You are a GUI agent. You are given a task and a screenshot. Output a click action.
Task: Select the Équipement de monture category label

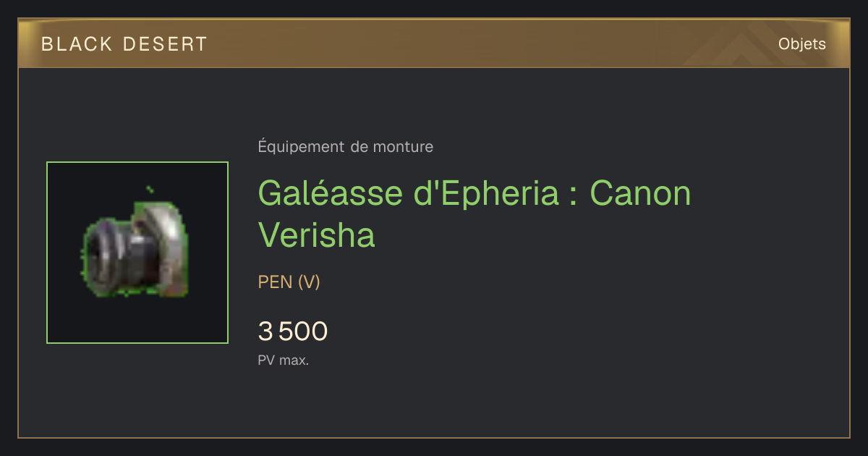346,147
